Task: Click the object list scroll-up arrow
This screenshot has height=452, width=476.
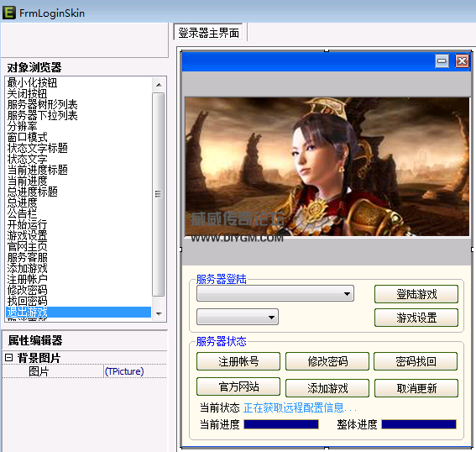Action: point(159,85)
